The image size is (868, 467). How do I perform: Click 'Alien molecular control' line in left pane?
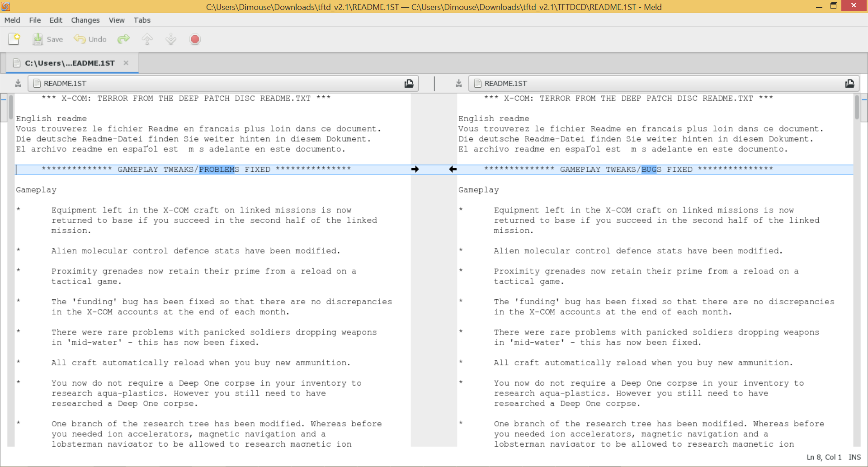click(x=196, y=251)
